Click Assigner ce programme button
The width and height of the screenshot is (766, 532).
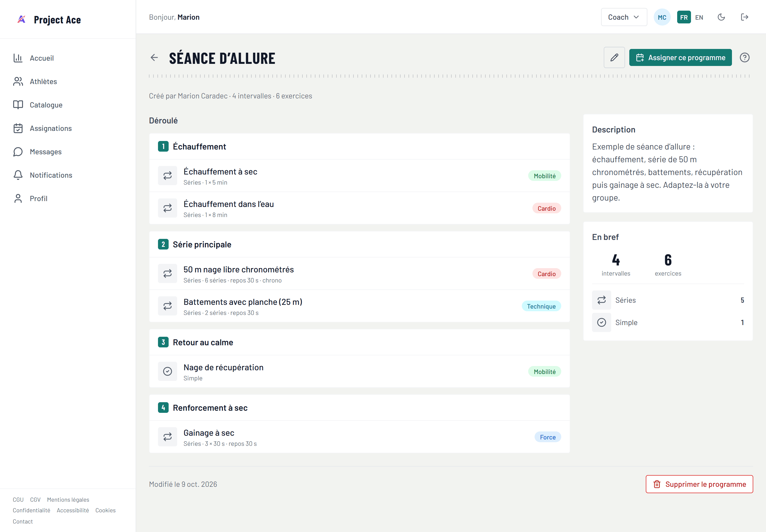click(x=680, y=58)
